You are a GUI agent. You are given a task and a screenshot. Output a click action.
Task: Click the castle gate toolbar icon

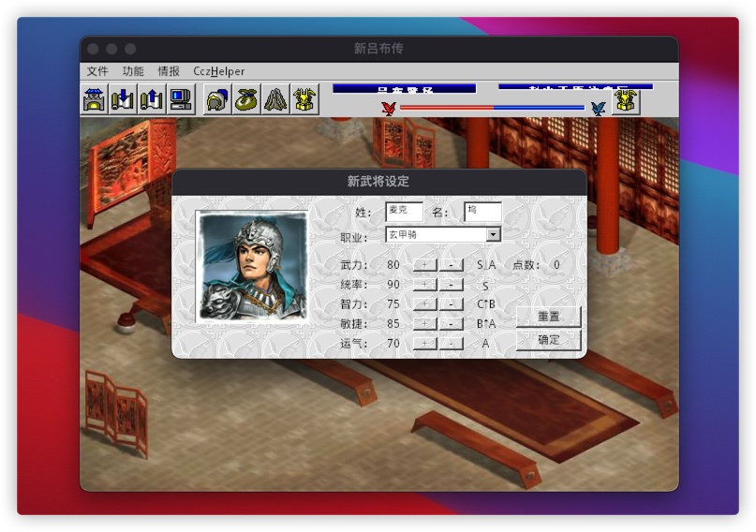pos(95,99)
